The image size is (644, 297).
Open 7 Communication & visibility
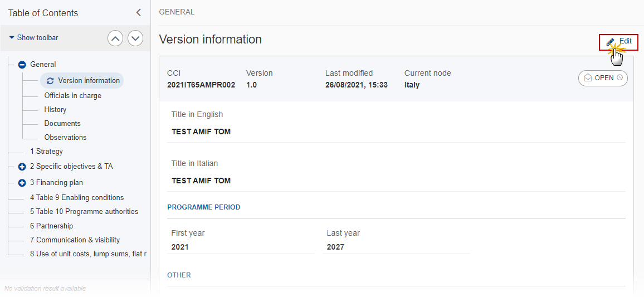pyautogui.click(x=75, y=240)
